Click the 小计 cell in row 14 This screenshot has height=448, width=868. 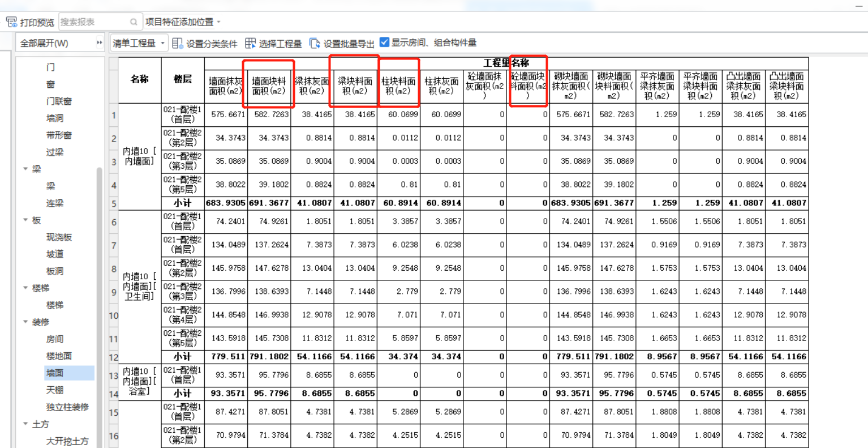(x=183, y=393)
